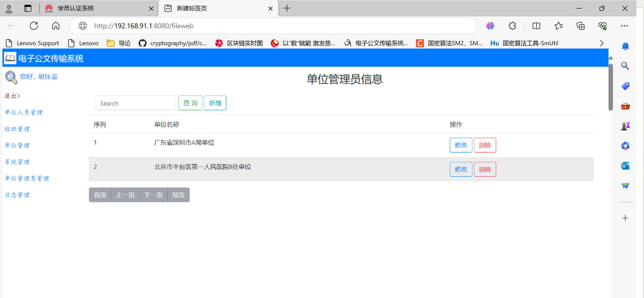This screenshot has width=644, height=298.
Task: Open the 单位人员管理 menu item
Action: [x=24, y=112]
